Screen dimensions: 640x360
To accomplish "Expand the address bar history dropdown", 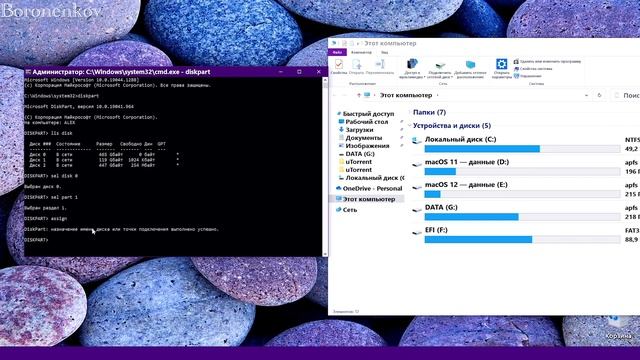I will point(586,95).
